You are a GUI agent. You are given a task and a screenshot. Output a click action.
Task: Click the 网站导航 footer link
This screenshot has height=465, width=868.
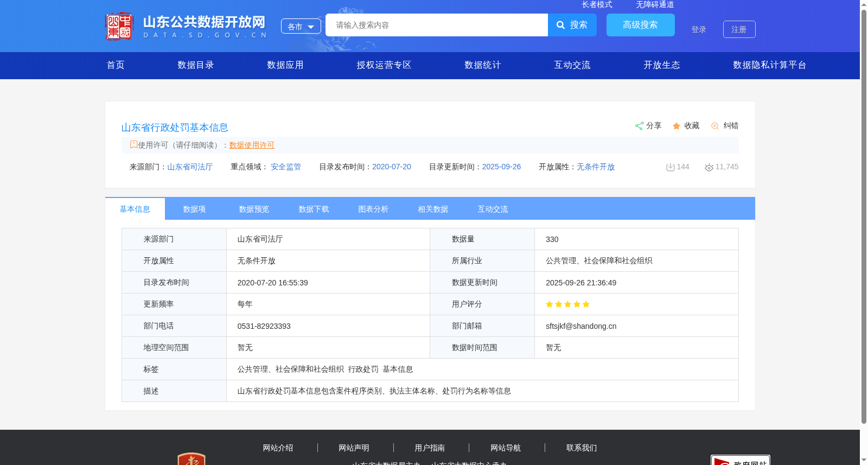(x=506, y=448)
